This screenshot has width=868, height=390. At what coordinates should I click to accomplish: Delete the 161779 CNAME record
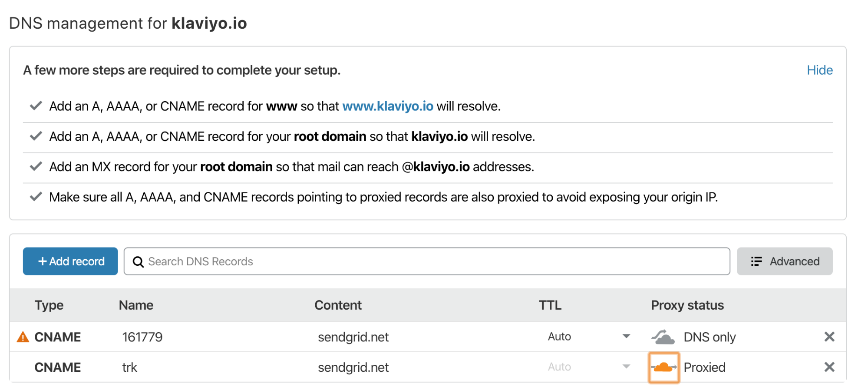829,337
